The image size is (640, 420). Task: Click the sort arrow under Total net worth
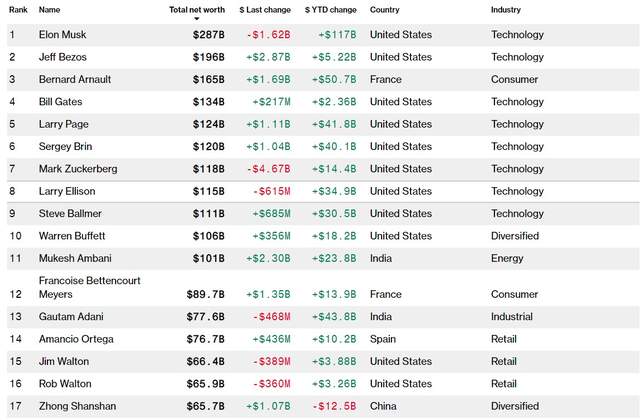[197, 19]
